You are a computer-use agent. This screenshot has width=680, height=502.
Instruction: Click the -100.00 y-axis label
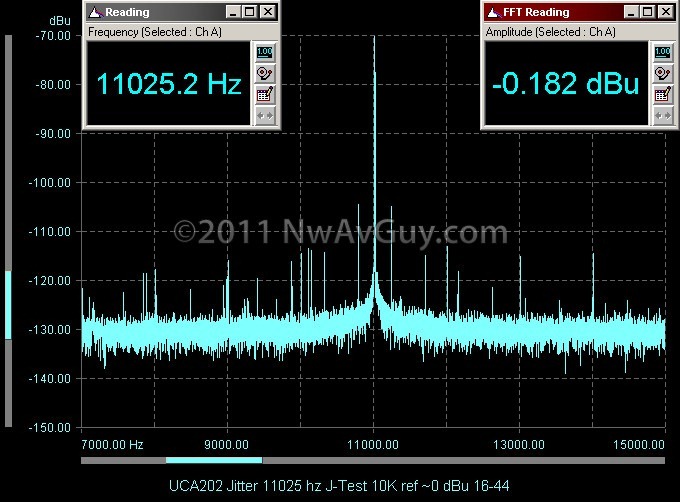49,183
